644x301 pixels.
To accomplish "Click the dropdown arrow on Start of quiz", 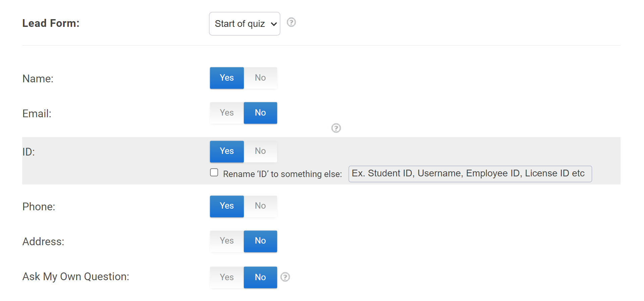I will point(274,24).
